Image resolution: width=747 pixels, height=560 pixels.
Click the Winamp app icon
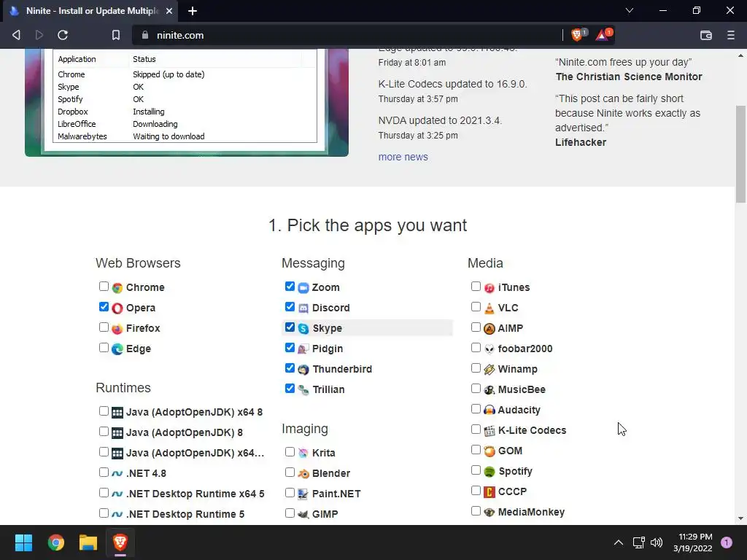click(x=489, y=370)
